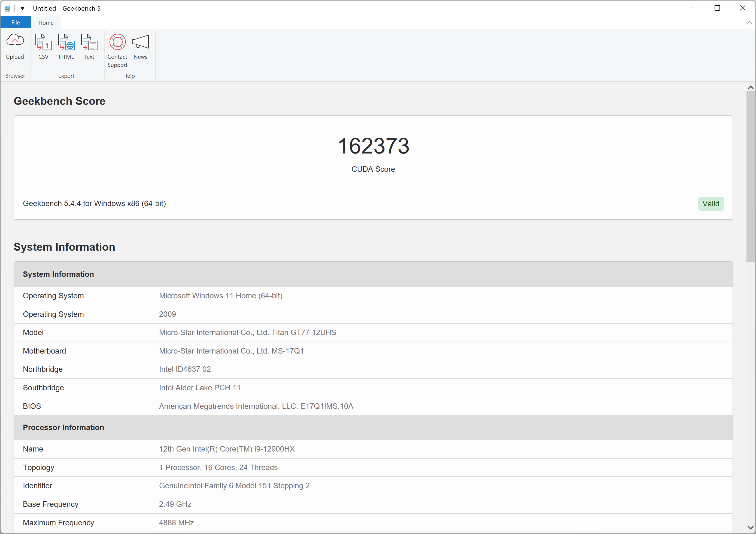Export results as HTML
The image size is (756, 534).
(66, 42)
